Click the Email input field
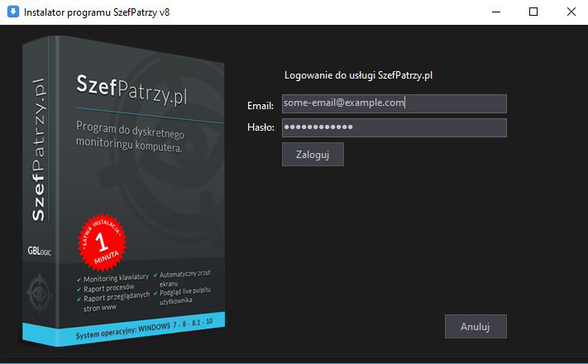Image resolution: width=588 pixels, height=364 pixels. click(x=394, y=103)
